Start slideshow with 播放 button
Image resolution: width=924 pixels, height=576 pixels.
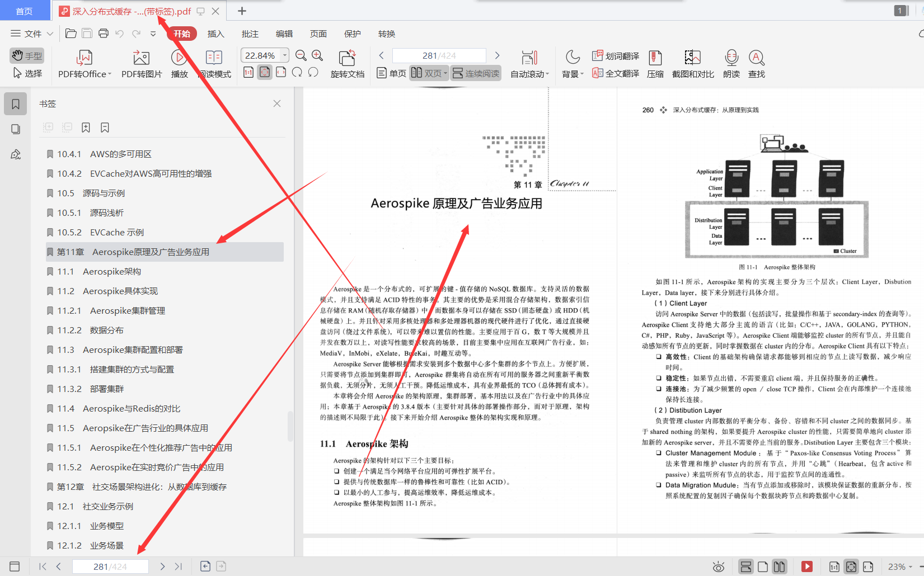coord(179,64)
